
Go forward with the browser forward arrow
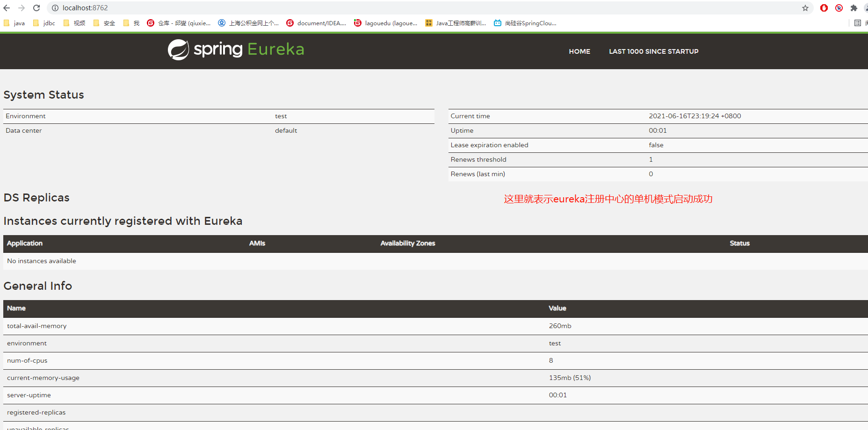[x=22, y=8]
